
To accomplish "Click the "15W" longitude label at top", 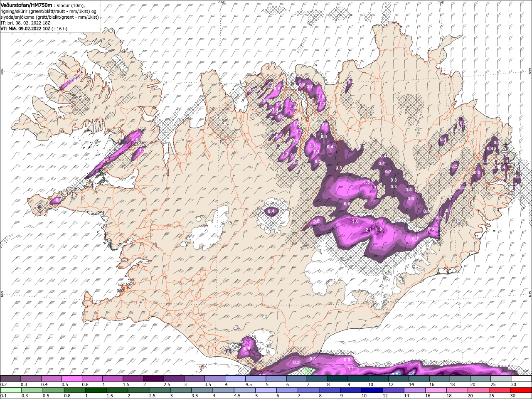I will pos(440,2).
